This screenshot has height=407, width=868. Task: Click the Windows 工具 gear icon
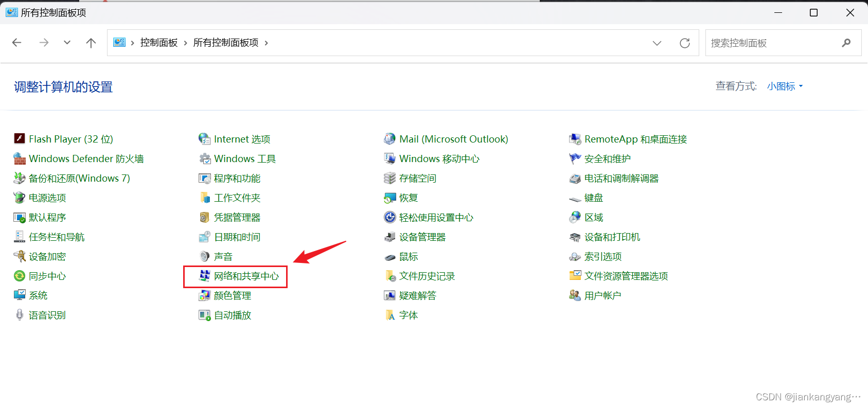[x=205, y=158]
